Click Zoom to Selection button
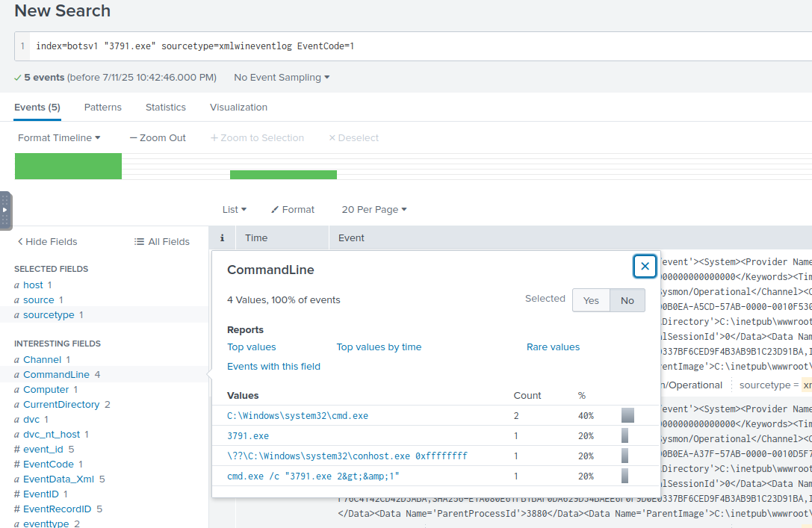 click(257, 137)
